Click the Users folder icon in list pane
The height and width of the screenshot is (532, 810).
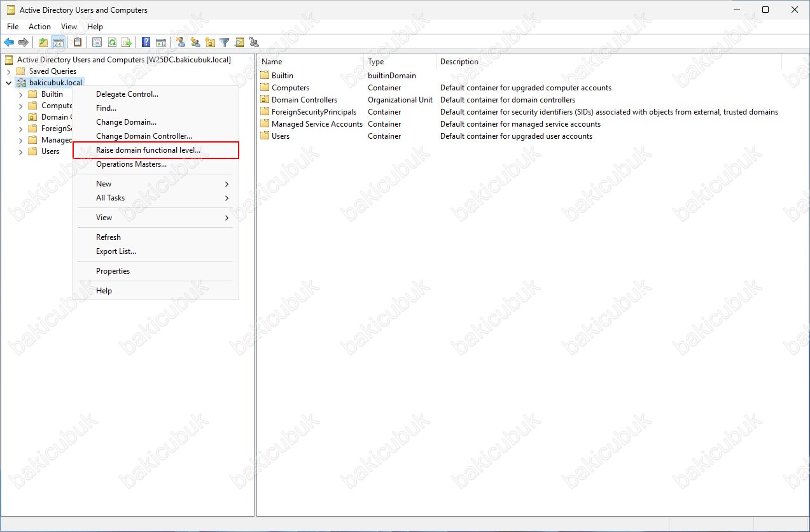(265, 136)
